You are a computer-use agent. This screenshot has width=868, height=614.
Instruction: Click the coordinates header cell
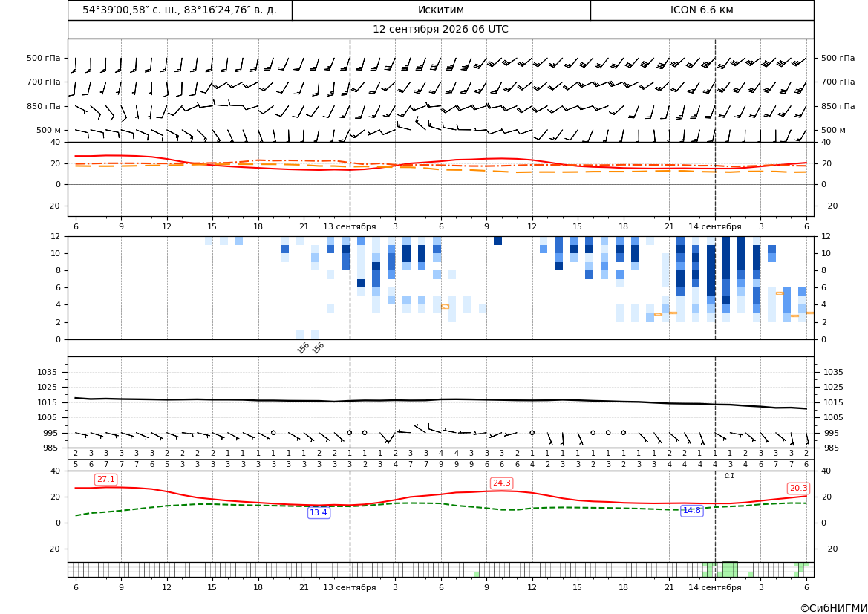pos(180,10)
